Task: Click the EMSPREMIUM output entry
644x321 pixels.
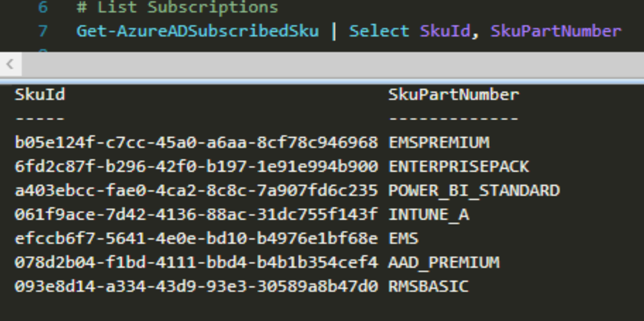Action: [x=438, y=143]
